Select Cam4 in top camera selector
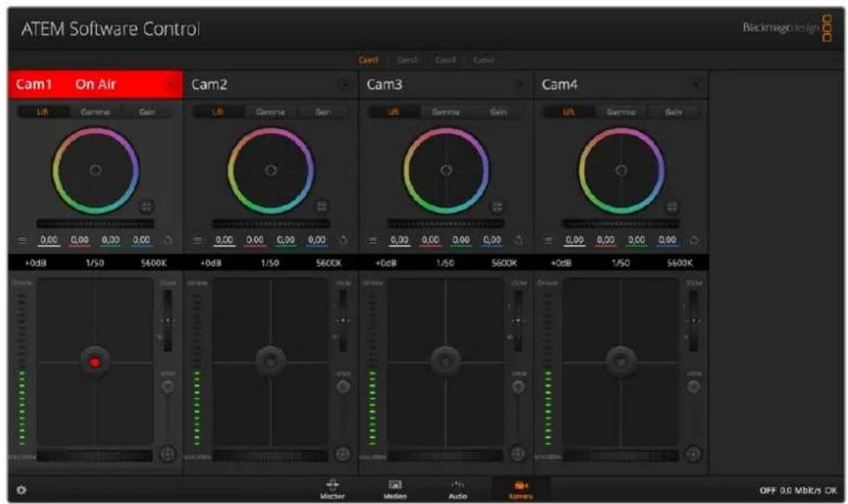Screen dimensions: 848x504 [x=483, y=60]
